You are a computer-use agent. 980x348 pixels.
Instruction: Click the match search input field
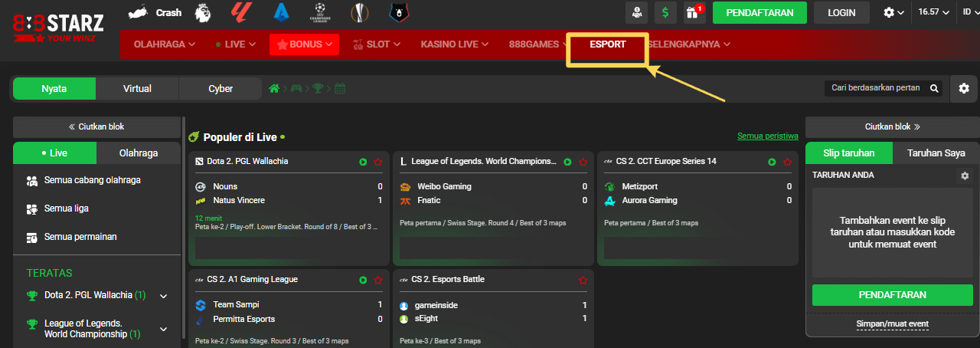875,88
